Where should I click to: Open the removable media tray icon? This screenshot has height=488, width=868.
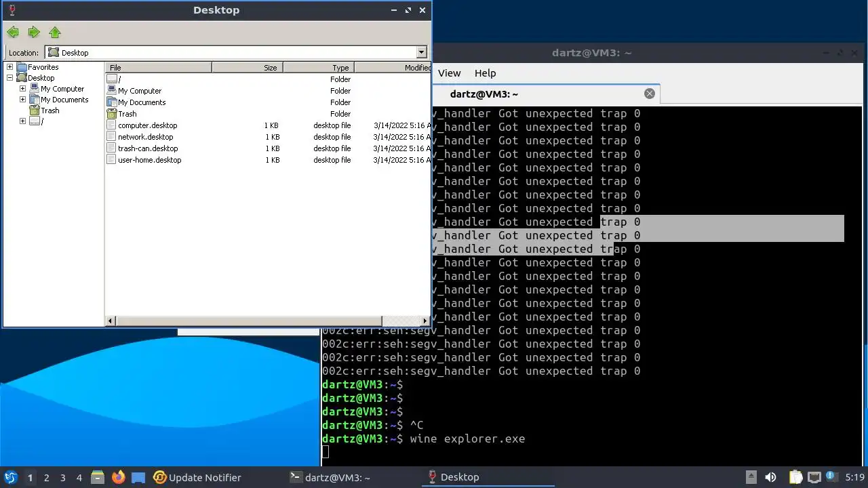751,477
